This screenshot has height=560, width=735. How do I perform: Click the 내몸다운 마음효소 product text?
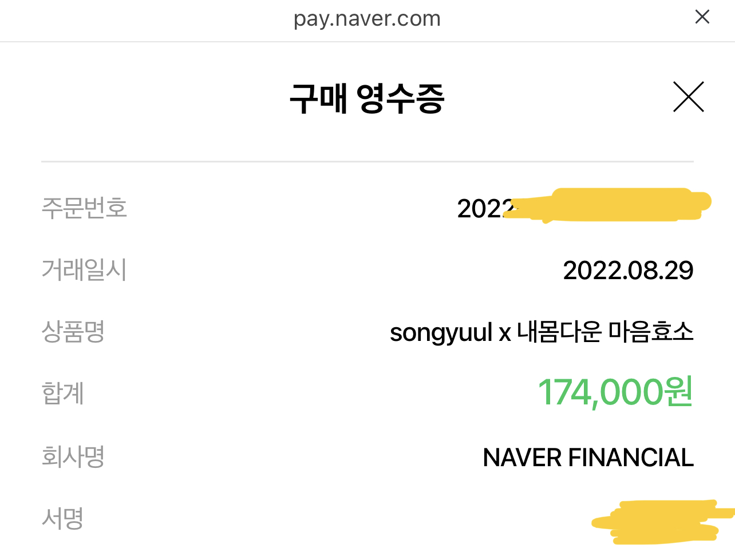coord(605,332)
